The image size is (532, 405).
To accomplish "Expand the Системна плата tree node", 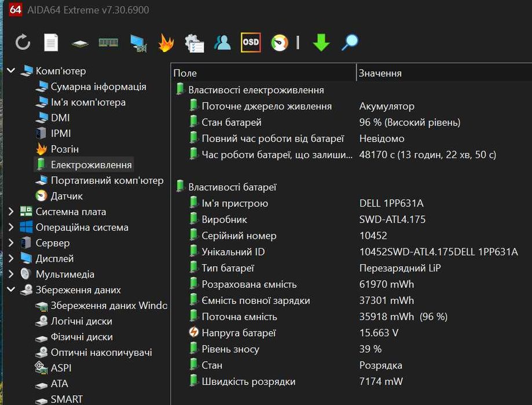I will [x=11, y=212].
